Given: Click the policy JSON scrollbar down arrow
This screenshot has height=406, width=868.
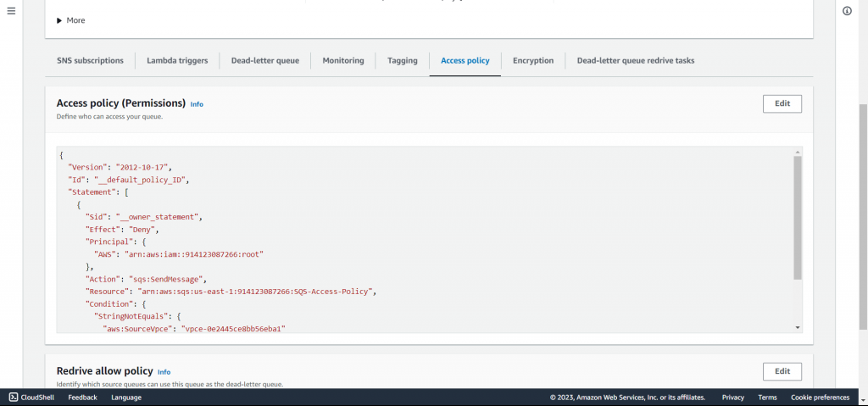Looking at the screenshot, I should pyautogui.click(x=798, y=327).
